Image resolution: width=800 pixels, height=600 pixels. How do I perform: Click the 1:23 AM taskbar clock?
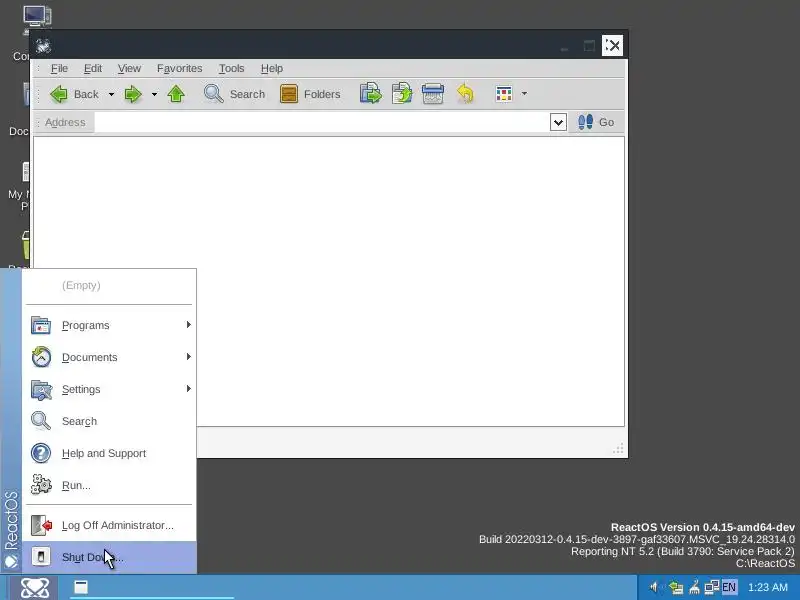pos(768,588)
